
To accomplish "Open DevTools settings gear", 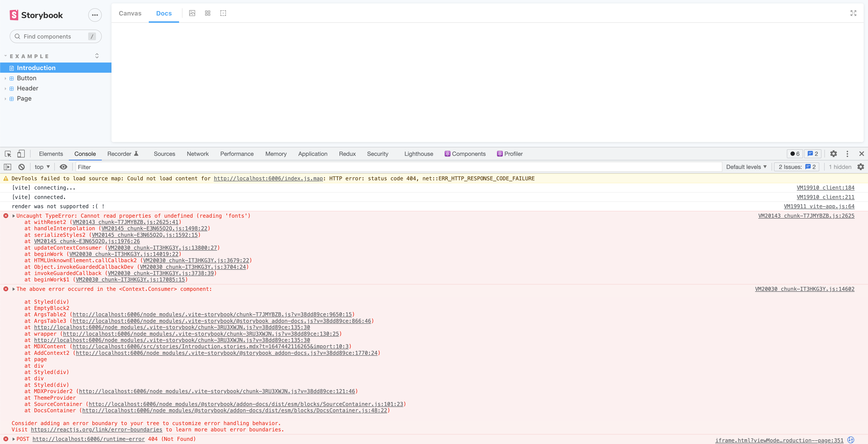I will [x=833, y=154].
